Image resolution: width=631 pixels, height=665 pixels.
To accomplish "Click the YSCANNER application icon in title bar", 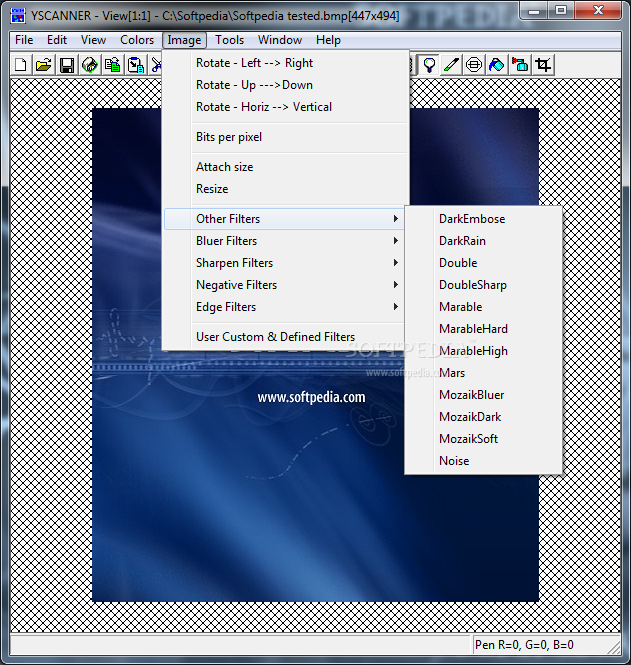I will 18,16.
